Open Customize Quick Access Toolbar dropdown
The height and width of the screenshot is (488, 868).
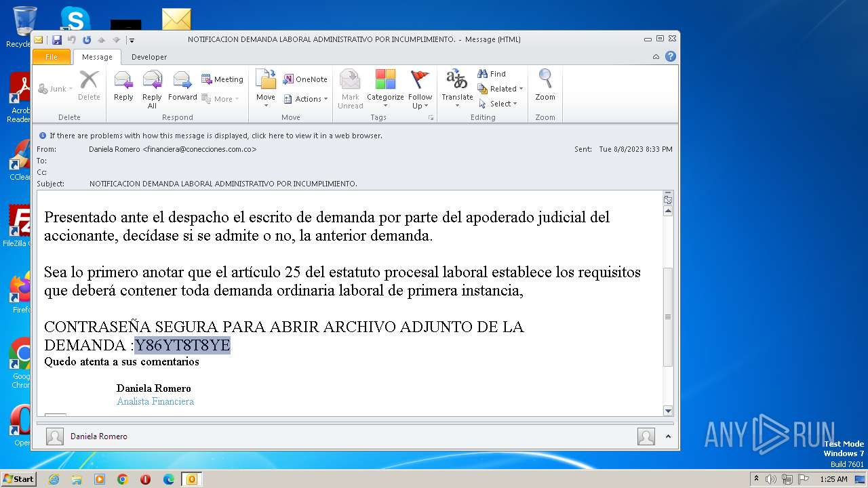coord(132,40)
